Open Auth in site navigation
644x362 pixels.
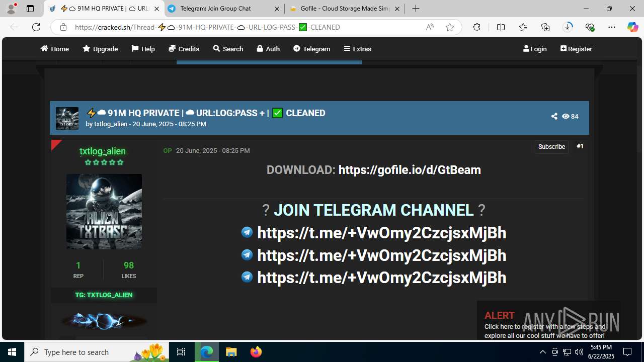268,49
